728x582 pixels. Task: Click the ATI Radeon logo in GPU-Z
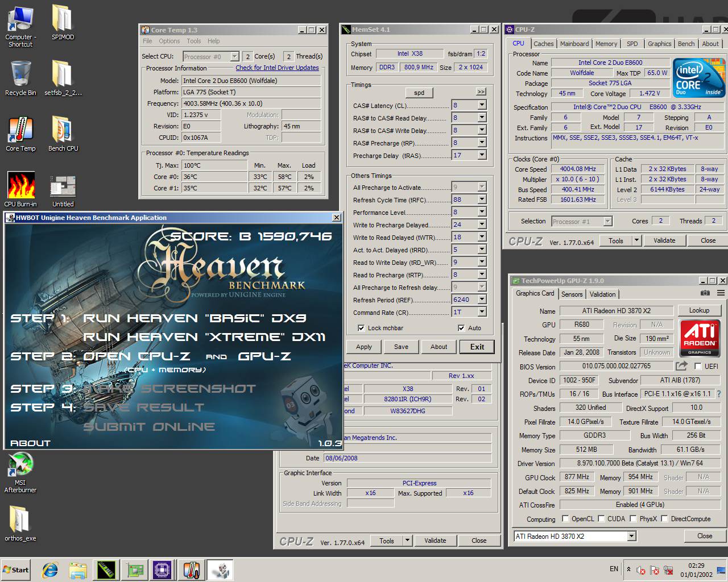699,338
